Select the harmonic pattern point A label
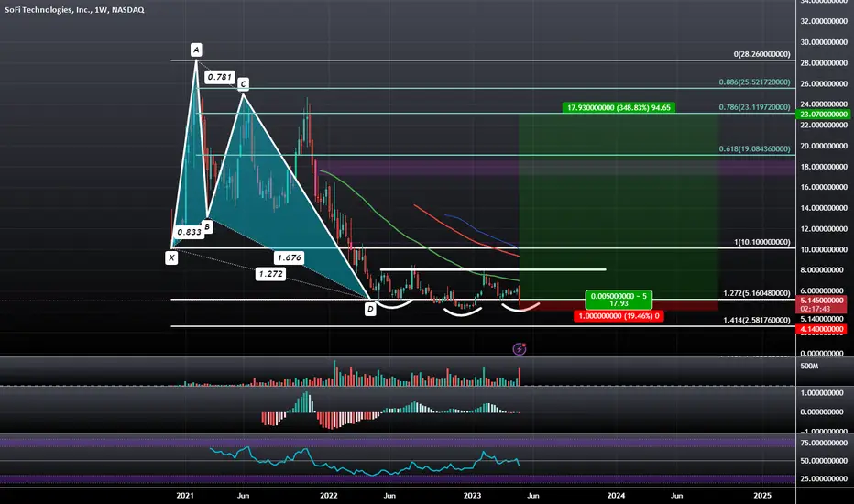The height and width of the screenshot is (504, 854). (x=196, y=50)
